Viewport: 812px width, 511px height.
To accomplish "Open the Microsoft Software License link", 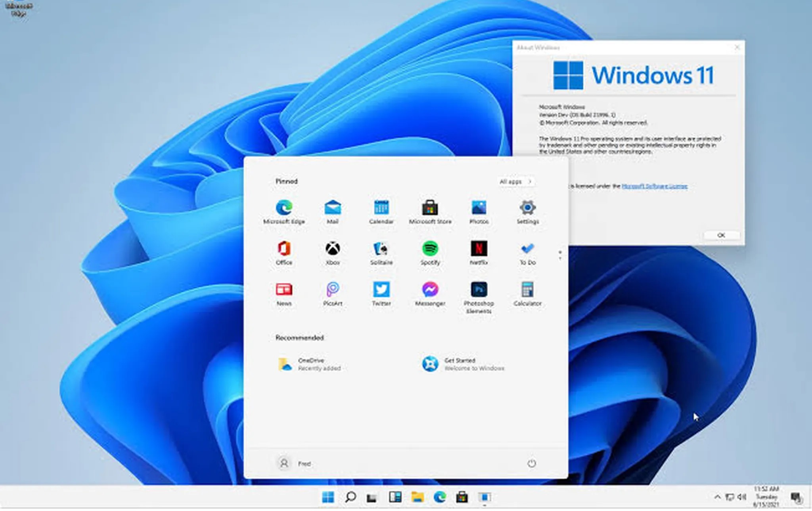I will pos(654,186).
